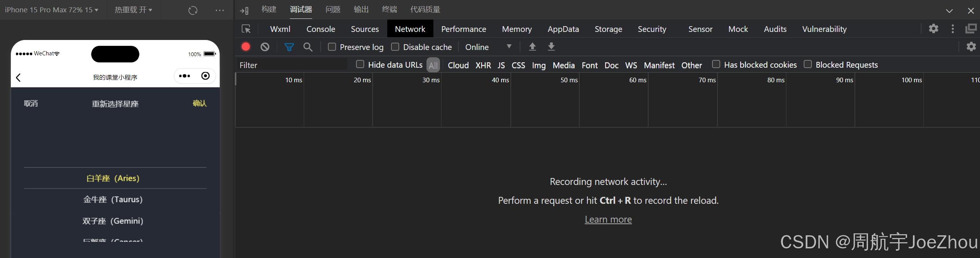Select the inspect element picker icon
The image size is (980, 258).
click(x=246, y=29)
